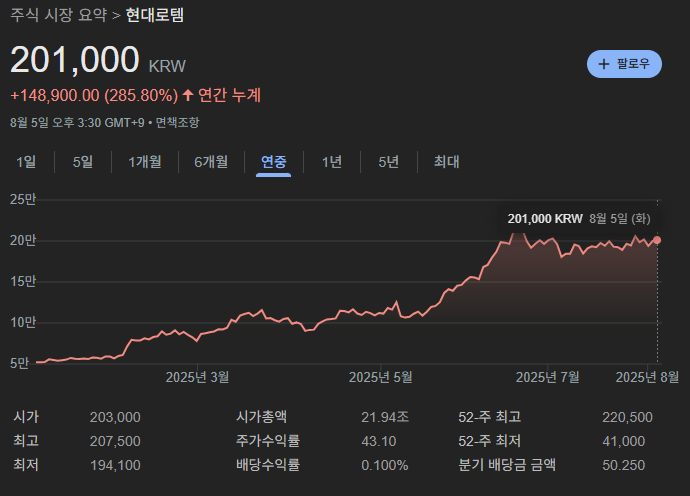This screenshot has width=690, height=496.
Task: Click the 시가총액 value 21.94조
Action: point(385,417)
